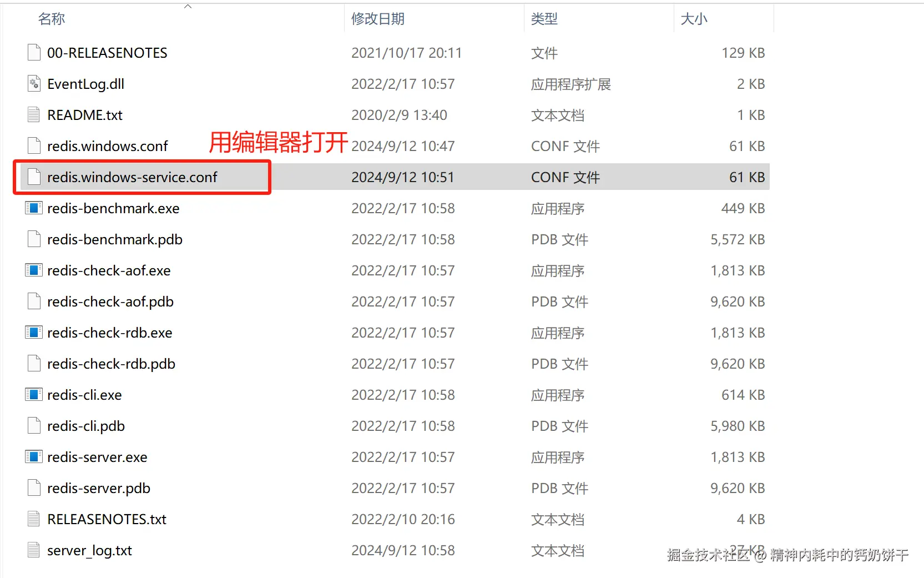Click the redis-server.exe application icon
The width and height of the screenshot is (924, 578).
(34, 457)
